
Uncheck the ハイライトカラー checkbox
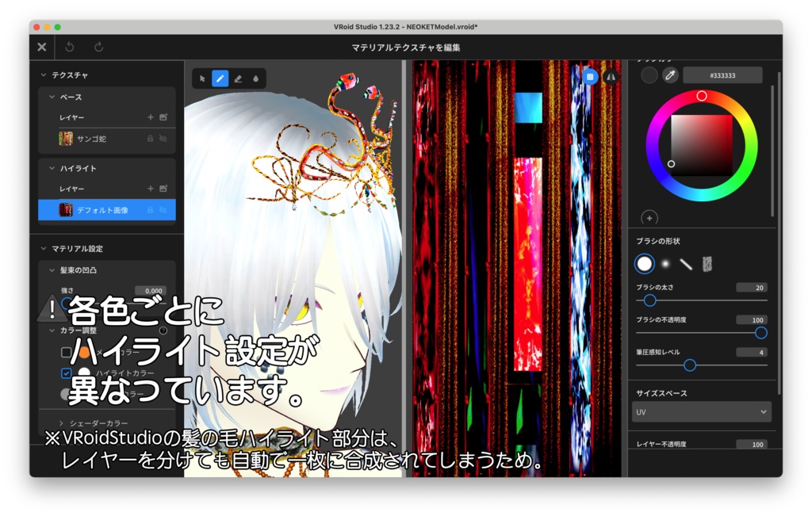[x=66, y=373]
